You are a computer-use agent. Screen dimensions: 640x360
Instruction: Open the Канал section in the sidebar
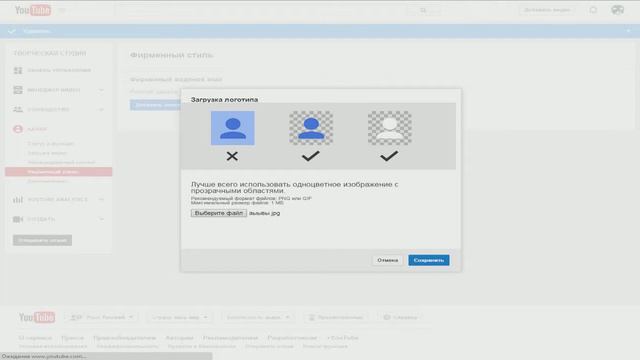click(37, 129)
